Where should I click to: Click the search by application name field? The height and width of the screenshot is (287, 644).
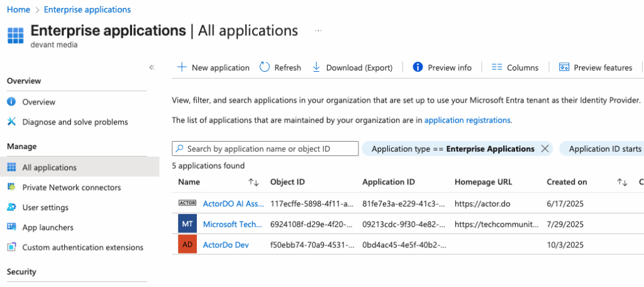pyautogui.click(x=267, y=149)
